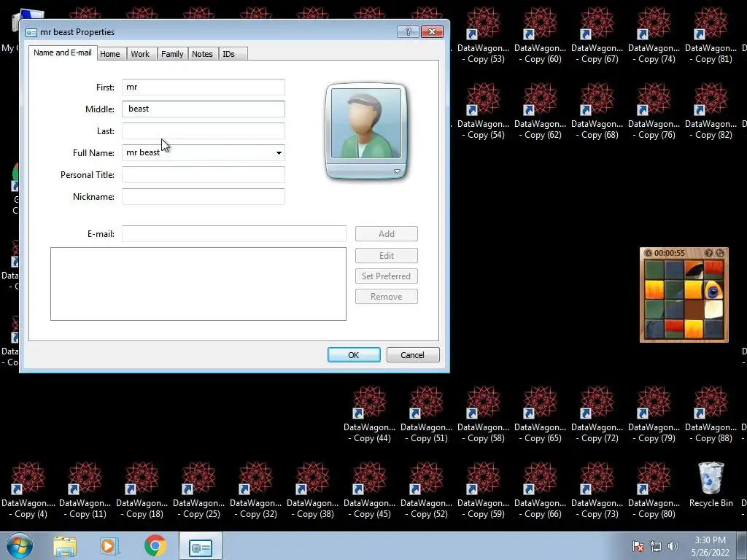Select DataWagon Copy (54) shortcut
The image size is (747, 560).
click(x=483, y=112)
